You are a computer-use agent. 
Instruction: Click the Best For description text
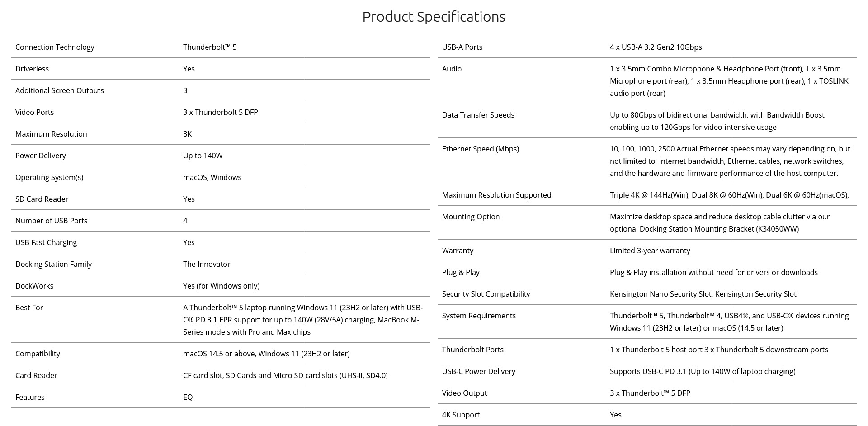coord(302,320)
